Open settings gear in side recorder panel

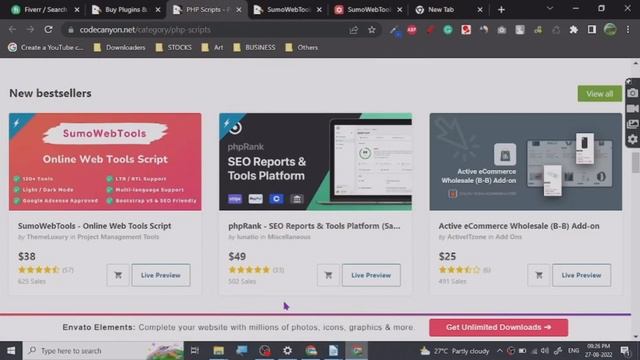[632, 140]
